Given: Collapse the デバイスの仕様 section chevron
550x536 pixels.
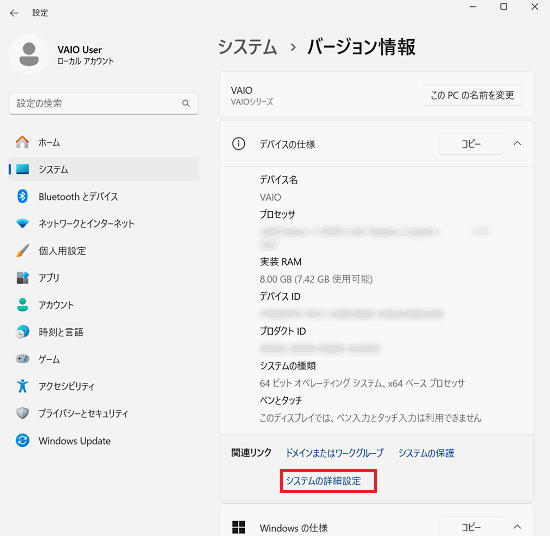Looking at the screenshot, I should click(517, 143).
